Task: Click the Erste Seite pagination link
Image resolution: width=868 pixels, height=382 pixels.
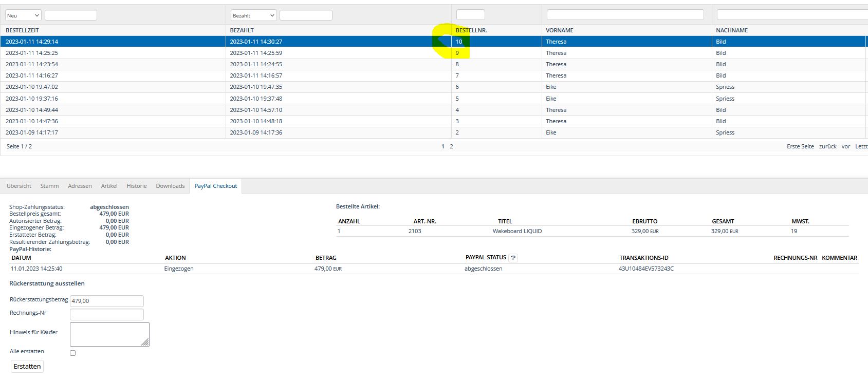Action: click(x=800, y=146)
